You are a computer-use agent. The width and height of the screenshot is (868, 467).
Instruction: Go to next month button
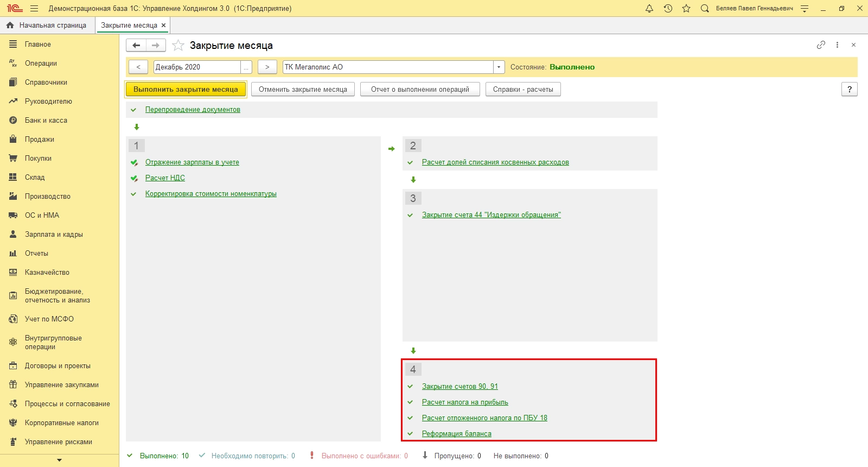click(267, 67)
